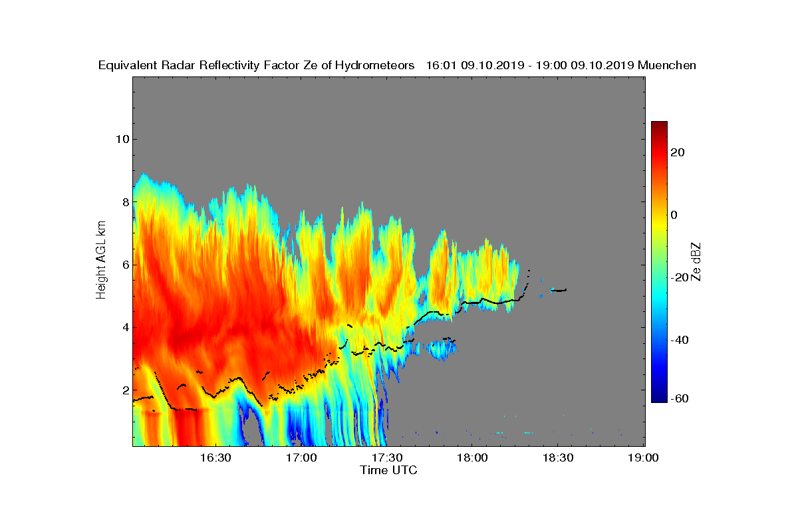Click the height tick label 8

[125, 201]
